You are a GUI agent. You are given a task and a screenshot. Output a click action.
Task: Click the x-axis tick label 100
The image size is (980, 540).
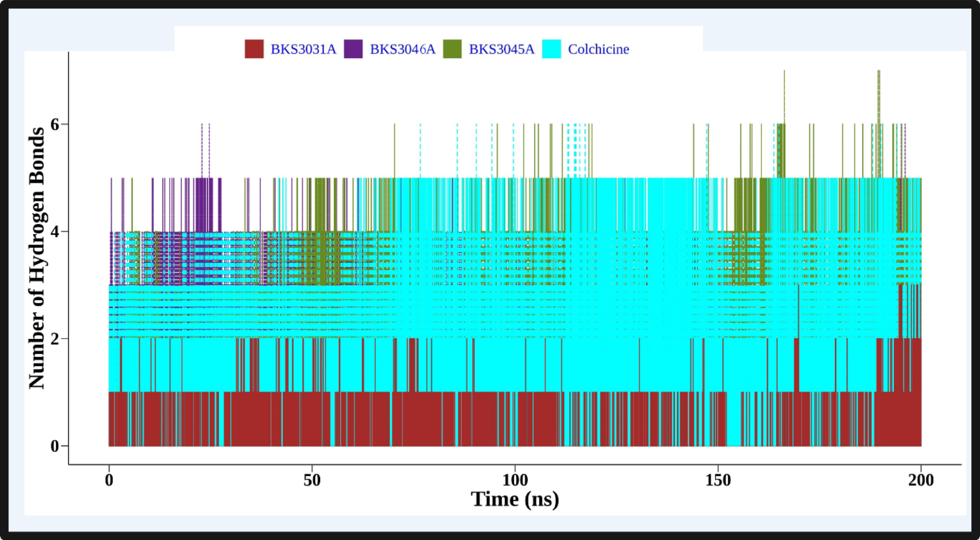pyautogui.click(x=515, y=480)
